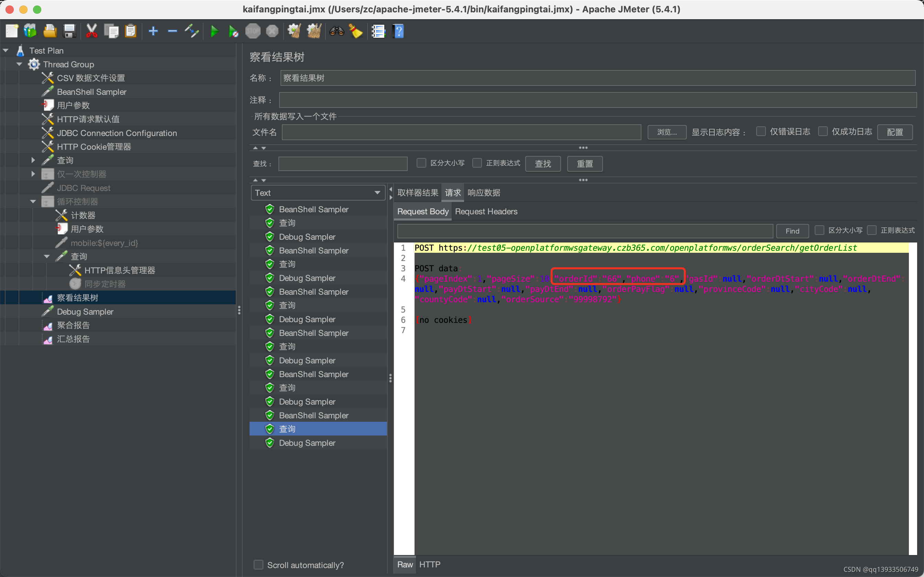Click the Save test plan icon
Viewport: 924px width, 577px height.
click(x=70, y=31)
